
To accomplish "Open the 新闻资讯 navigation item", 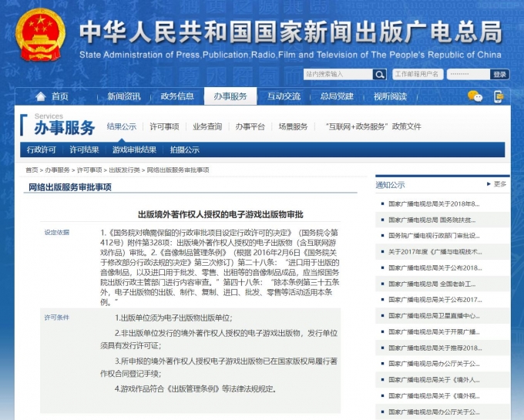I will [124, 96].
